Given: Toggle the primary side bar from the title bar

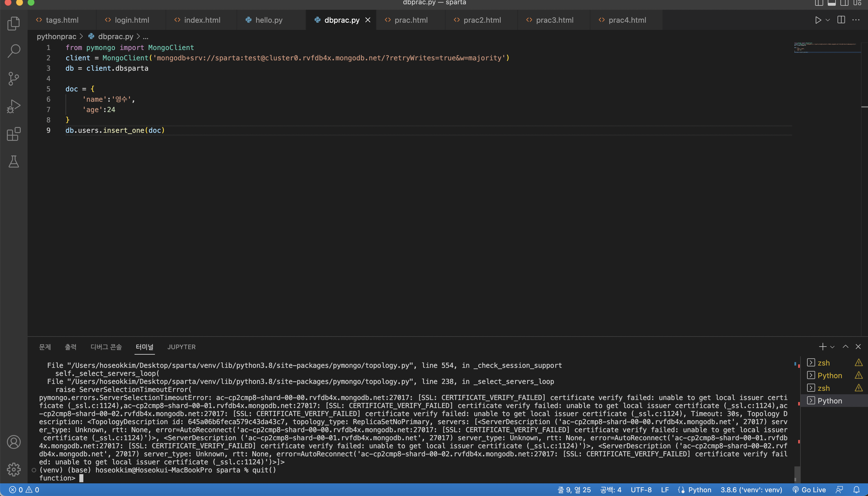Looking at the screenshot, I should coord(819,3).
